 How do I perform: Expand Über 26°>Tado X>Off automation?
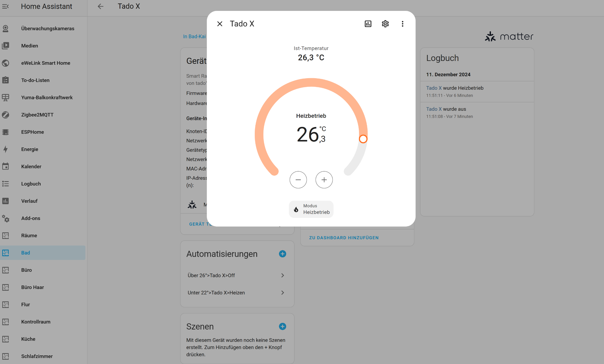click(236, 275)
